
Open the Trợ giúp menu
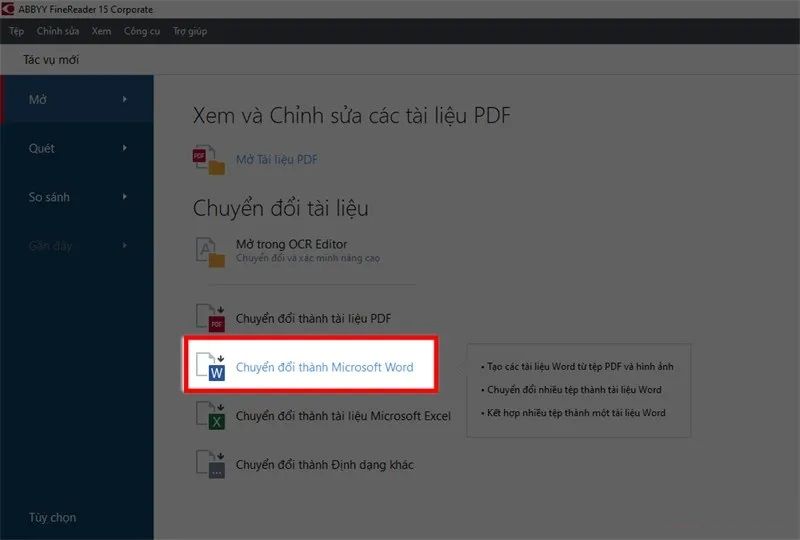click(x=190, y=31)
